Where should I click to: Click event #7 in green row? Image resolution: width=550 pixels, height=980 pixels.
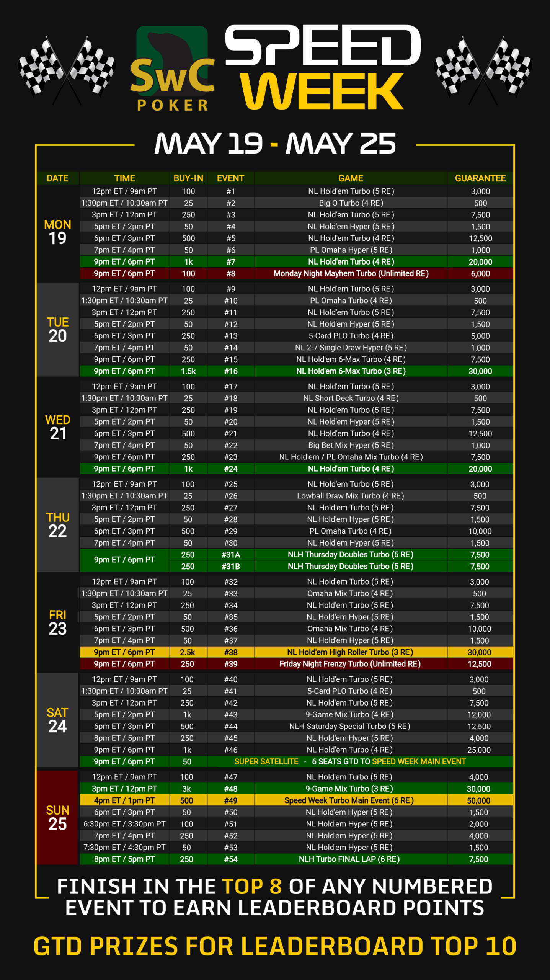coord(230,262)
